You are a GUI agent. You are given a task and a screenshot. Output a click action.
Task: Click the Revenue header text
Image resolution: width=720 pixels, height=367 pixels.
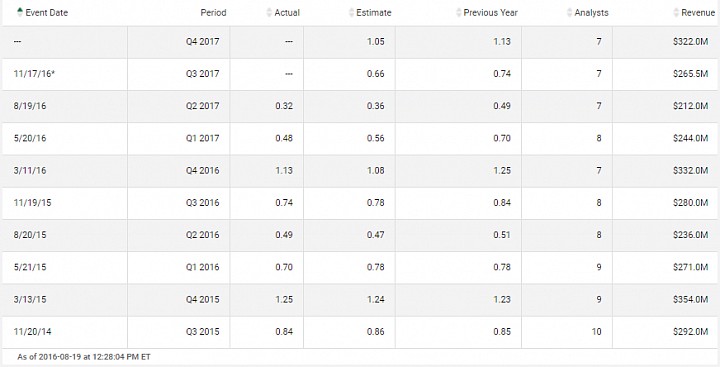[x=698, y=13]
